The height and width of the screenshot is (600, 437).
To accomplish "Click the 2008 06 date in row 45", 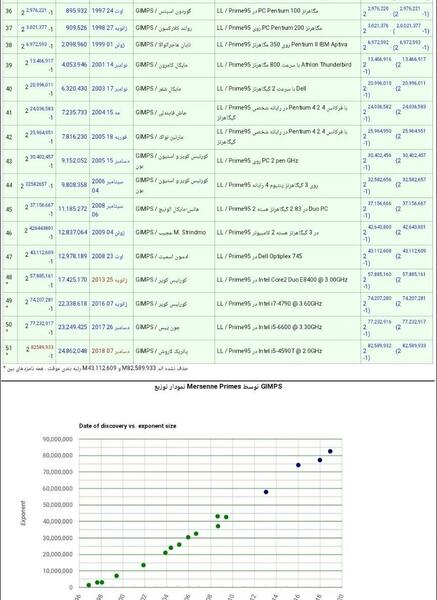I will [x=108, y=210].
